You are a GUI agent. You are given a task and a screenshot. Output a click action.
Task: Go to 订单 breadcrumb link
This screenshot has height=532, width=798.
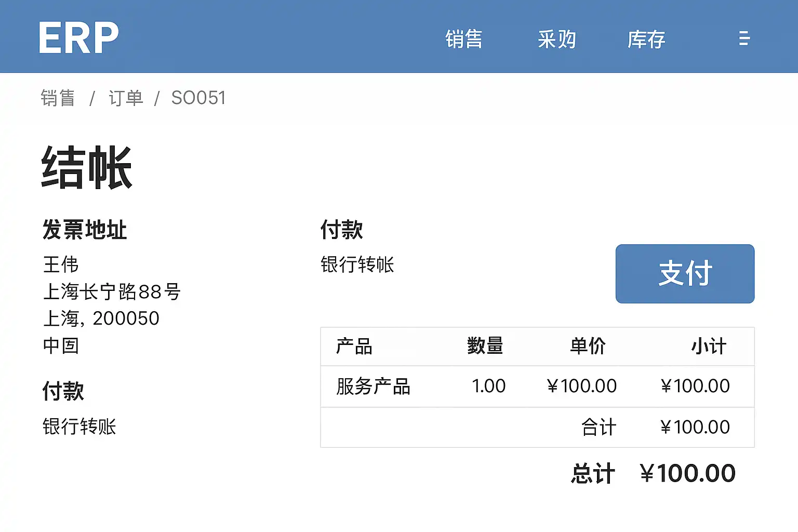pos(126,98)
